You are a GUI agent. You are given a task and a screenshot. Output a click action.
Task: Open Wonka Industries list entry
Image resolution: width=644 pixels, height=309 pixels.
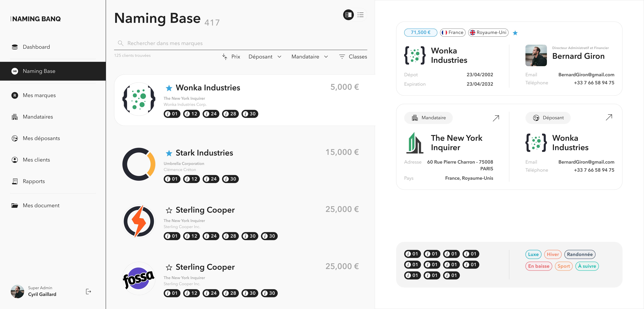click(245, 100)
